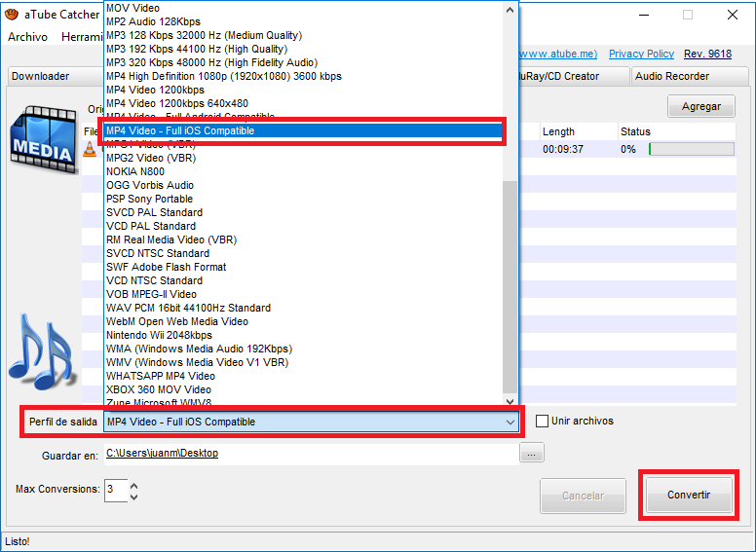Click the Agregar button
Screen dimensions: 756x552
click(701, 106)
